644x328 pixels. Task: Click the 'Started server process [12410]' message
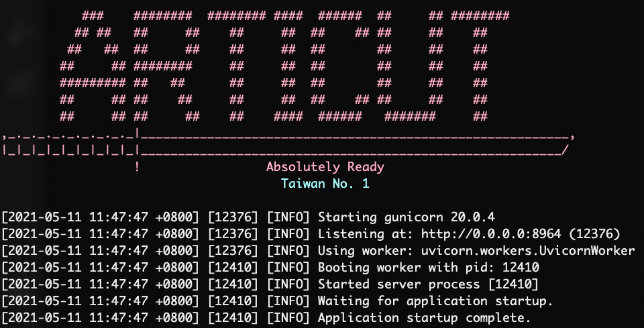pos(428,284)
